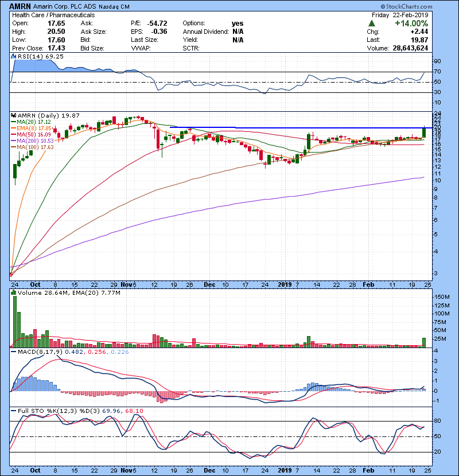Click the EPS -0.36 value
This screenshot has height=476, width=459.
[x=159, y=32]
